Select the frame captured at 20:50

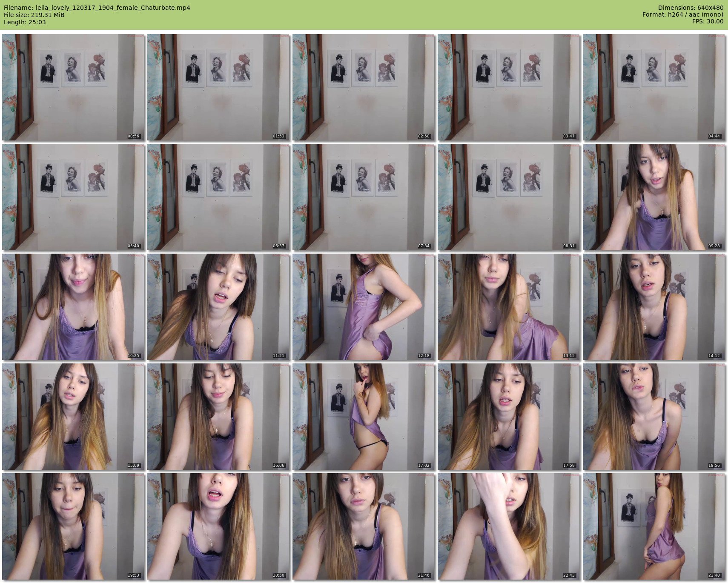218,526
